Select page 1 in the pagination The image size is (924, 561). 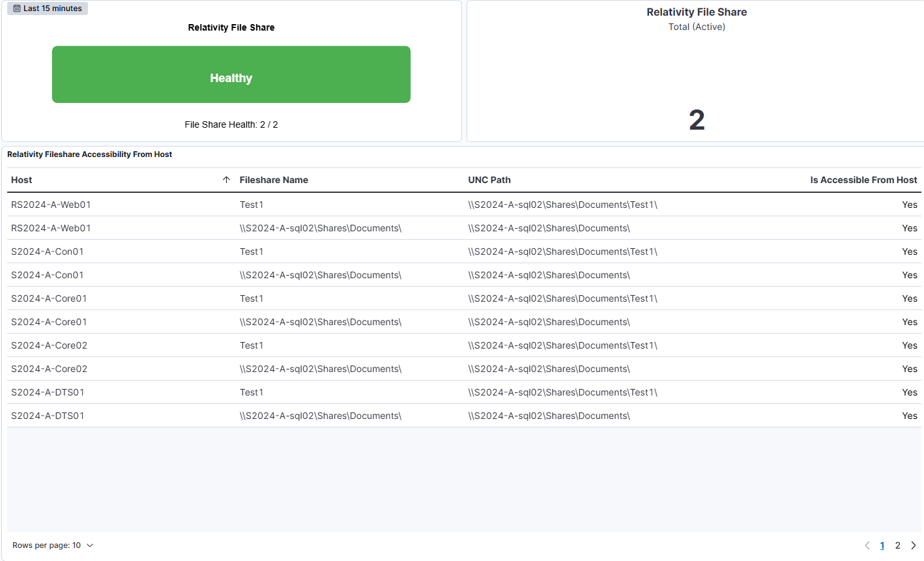pyautogui.click(x=882, y=545)
